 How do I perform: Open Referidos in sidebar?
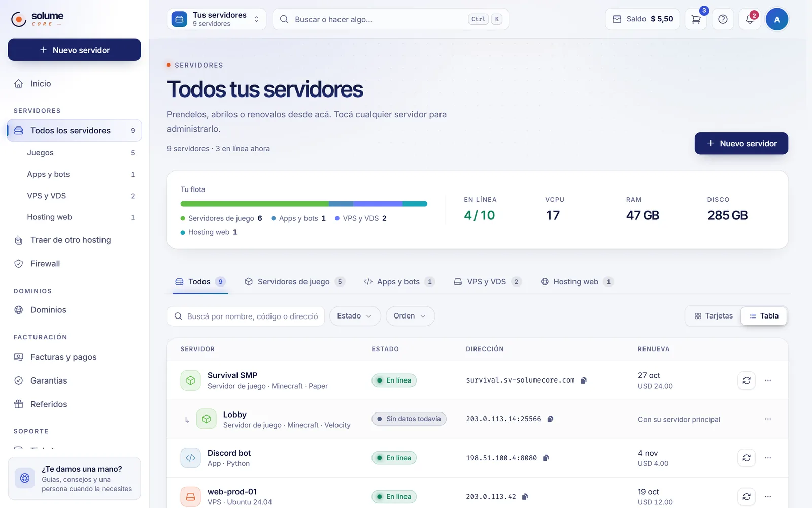[x=74, y=404]
